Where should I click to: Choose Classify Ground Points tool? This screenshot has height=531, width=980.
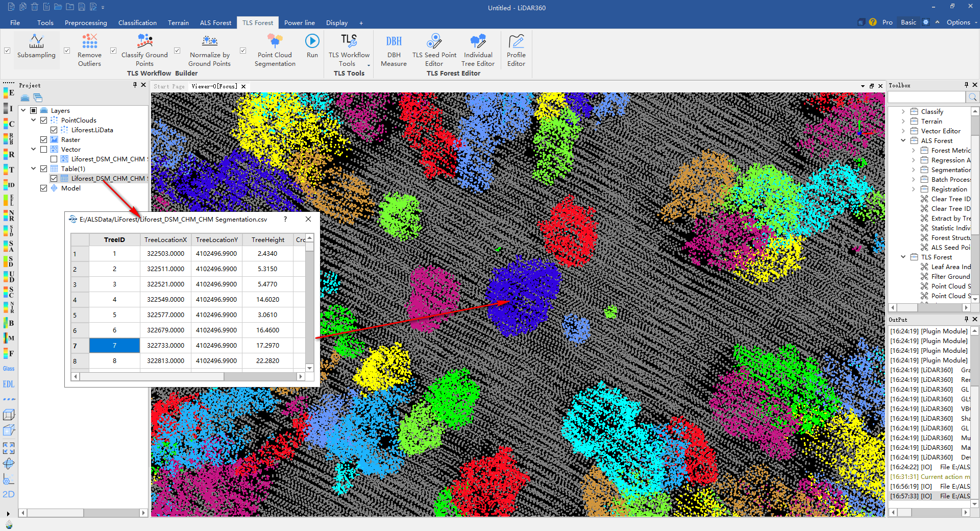click(x=144, y=50)
